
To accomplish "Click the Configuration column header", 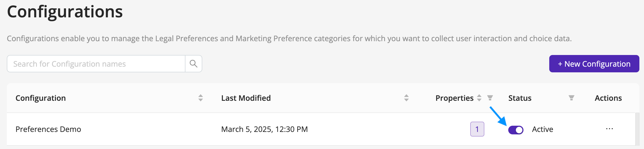I will [40, 98].
